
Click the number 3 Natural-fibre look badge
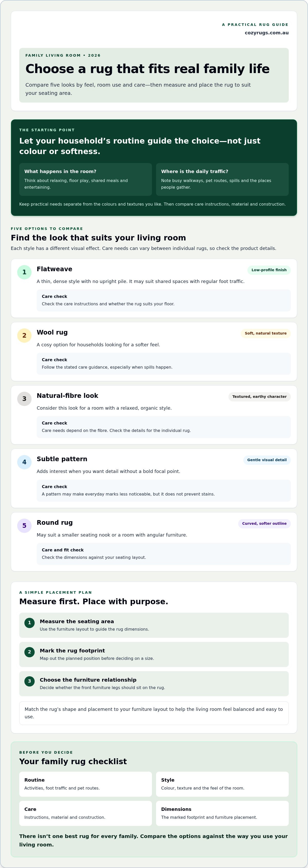24,399
